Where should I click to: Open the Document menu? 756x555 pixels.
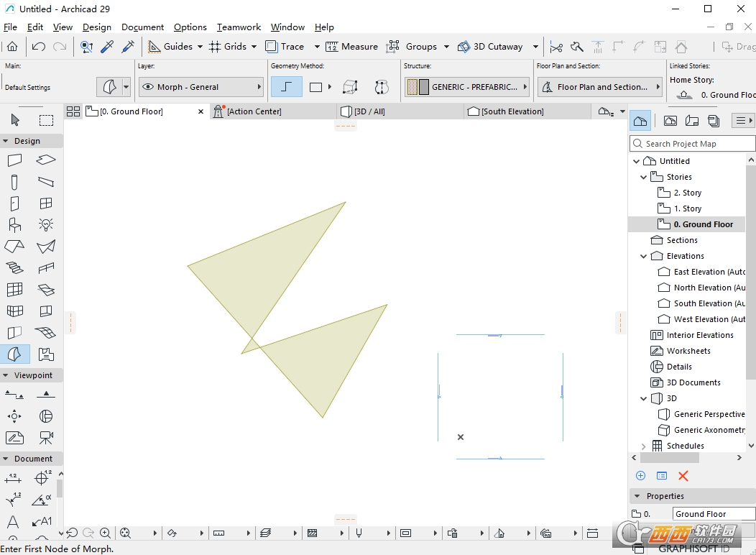(x=143, y=27)
